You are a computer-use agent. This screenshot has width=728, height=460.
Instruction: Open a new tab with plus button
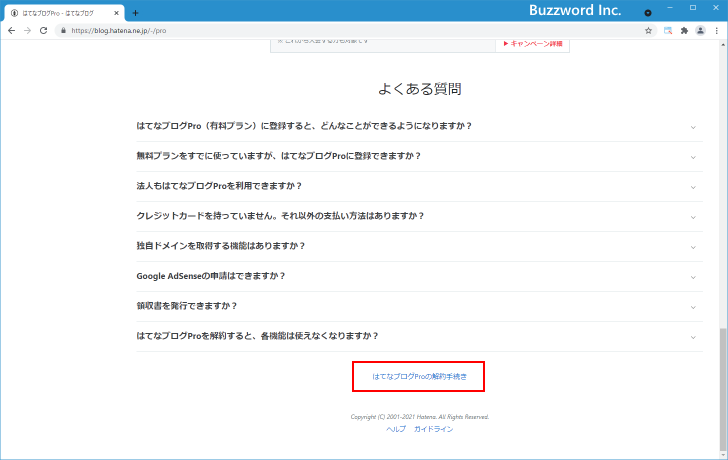(135, 13)
